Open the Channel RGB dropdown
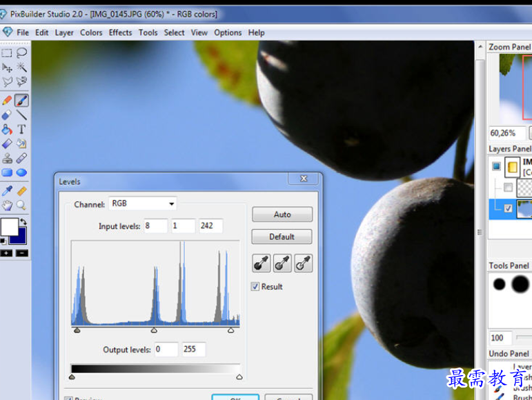532x400 pixels. (143, 203)
